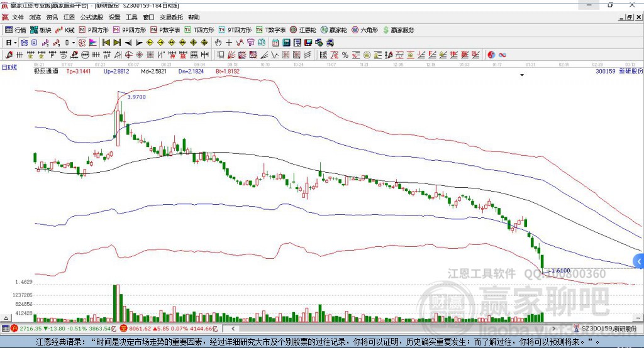
Task: Click the infinity symbol icon
Action: point(502,55)
